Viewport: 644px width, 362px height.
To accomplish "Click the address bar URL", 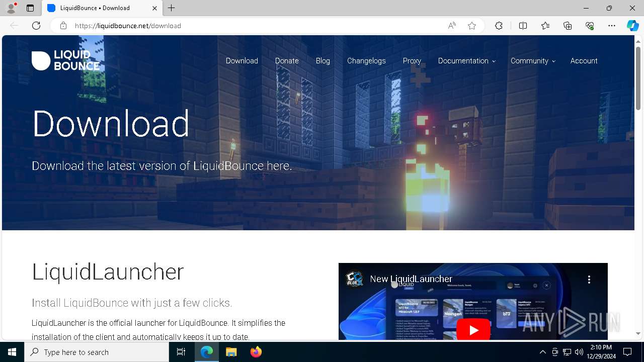I will tap(128, 26).
